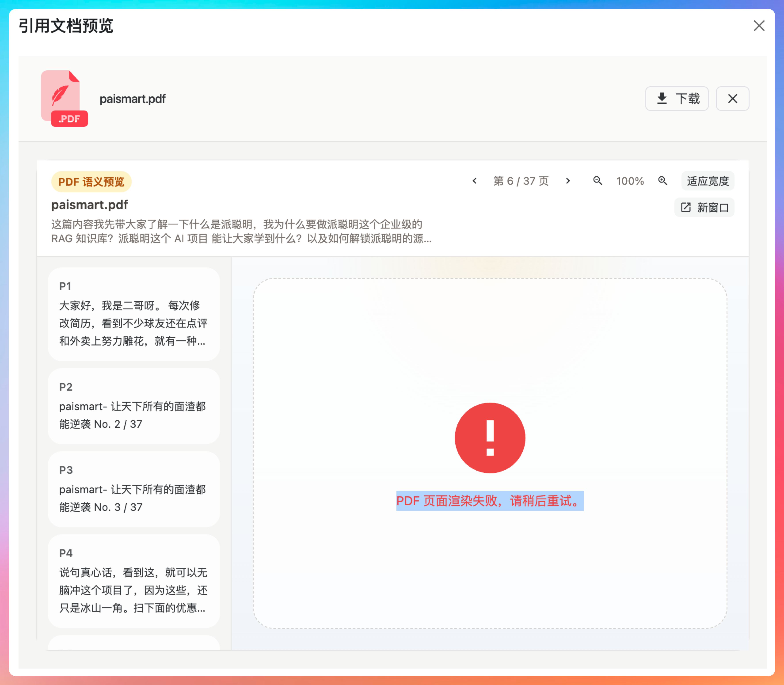Click the paismart.pdf filename in header

[133, 99]
